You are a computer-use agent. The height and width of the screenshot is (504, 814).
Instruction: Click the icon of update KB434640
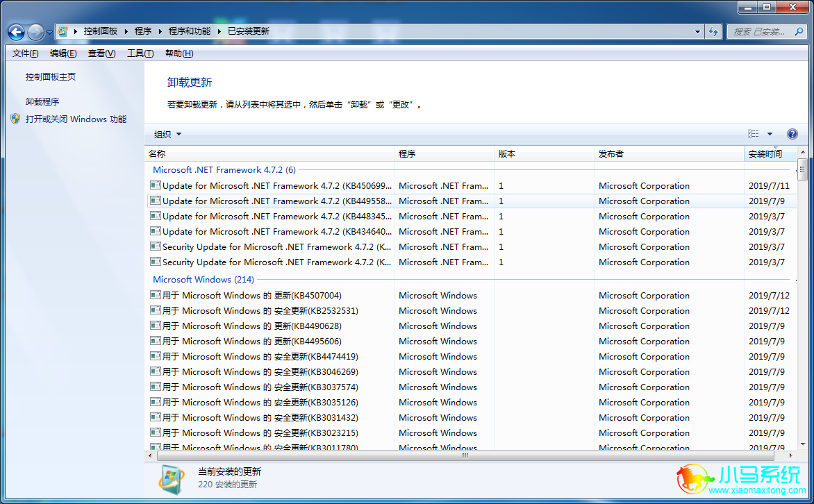(155, 231)
